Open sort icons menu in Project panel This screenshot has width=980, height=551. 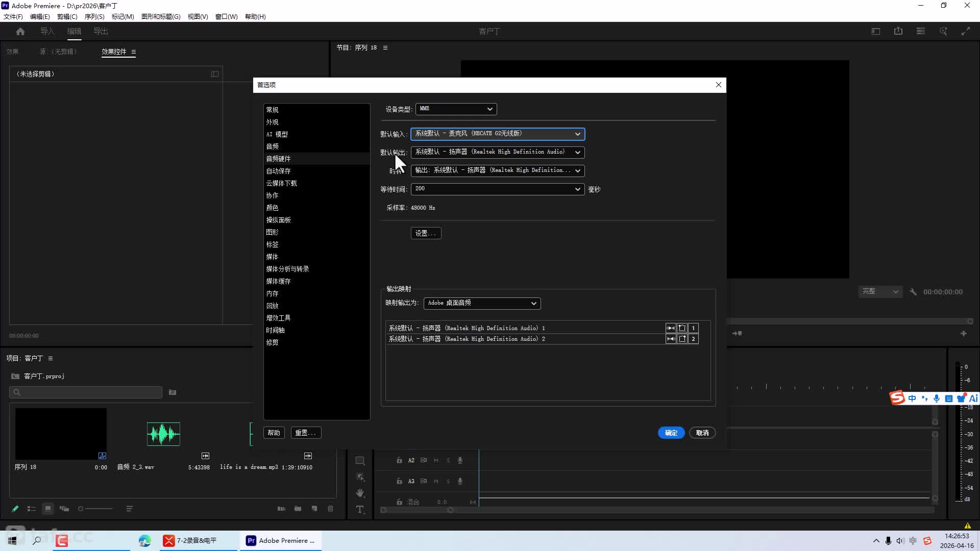pos(130,509)
